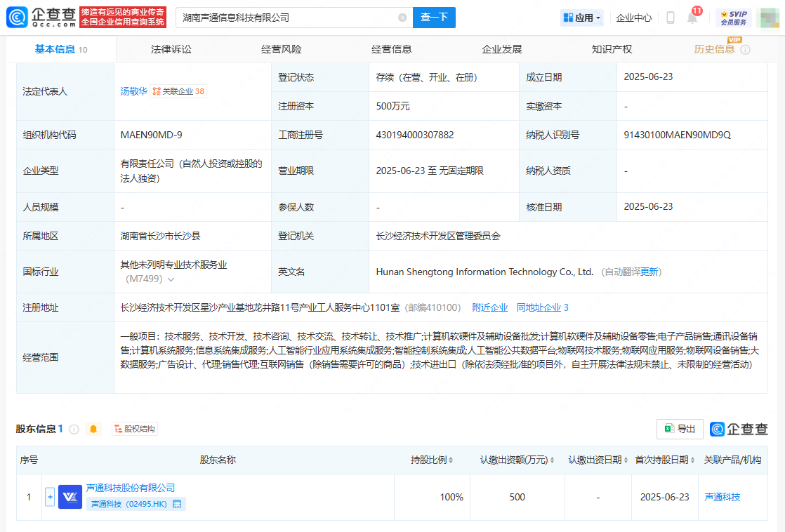Image resolution: width=785 pixels, height=532 pixels.
Task: Click the 导出 export button
Action: (x=680, y=429)
